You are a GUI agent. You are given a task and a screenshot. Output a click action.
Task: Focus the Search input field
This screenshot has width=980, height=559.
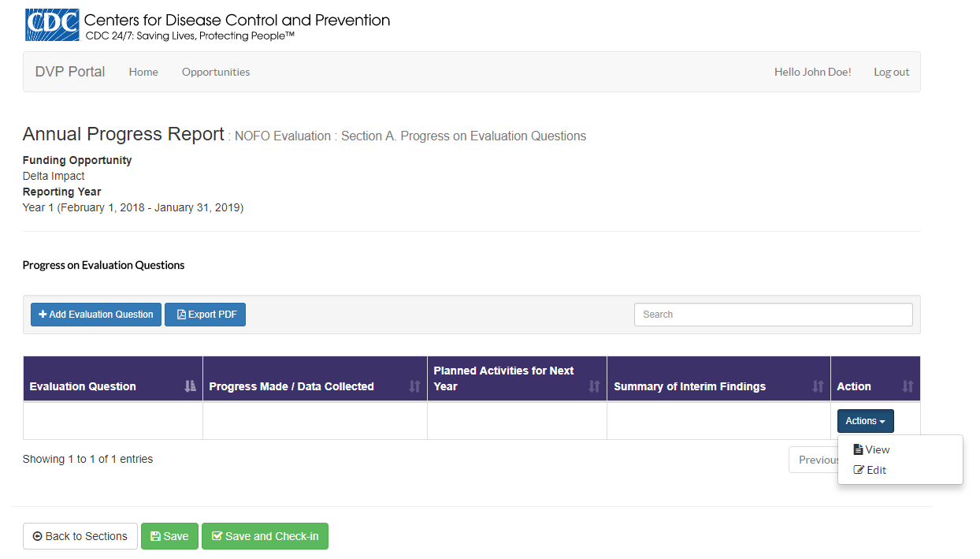pyautogui.click(x=773, y=315)
